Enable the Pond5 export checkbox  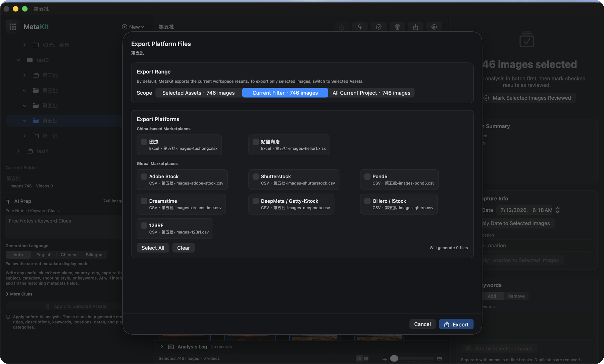pos(367,176)
